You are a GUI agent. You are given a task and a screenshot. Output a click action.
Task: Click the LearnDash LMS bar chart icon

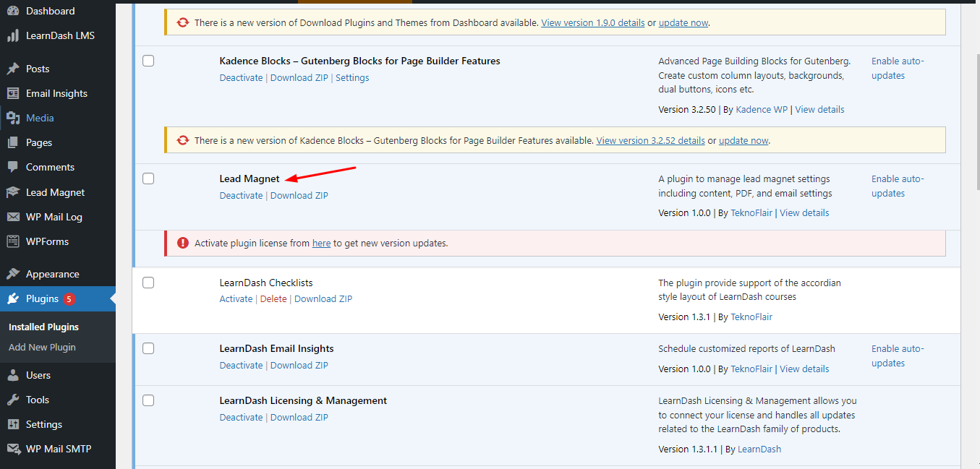[13, 35]
